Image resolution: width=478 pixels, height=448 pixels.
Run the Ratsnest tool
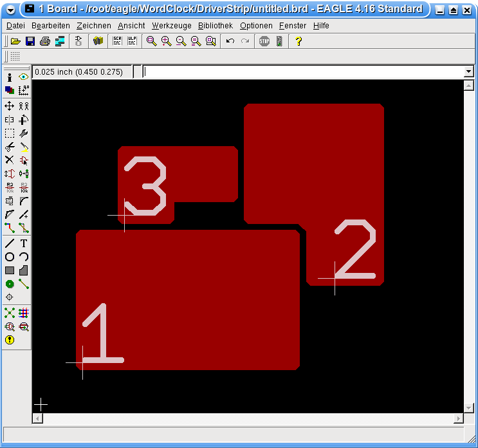tap(10, 313)
